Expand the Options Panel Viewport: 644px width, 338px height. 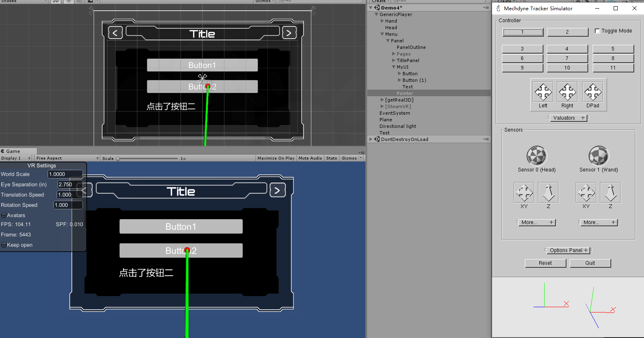click(568, 250)
